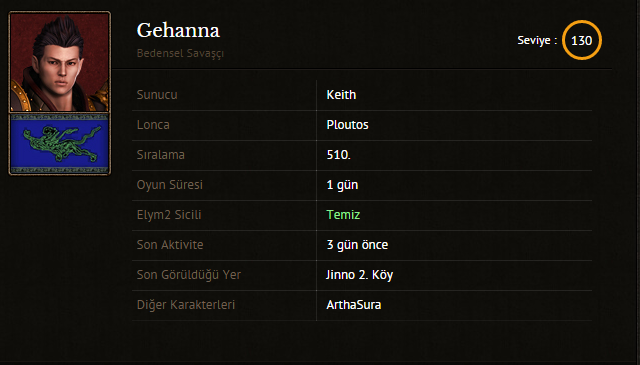The height and width of the screenshot is (365, 640).
Task: Click the Elym2 Sicili row label
Action: coord(169,215)
